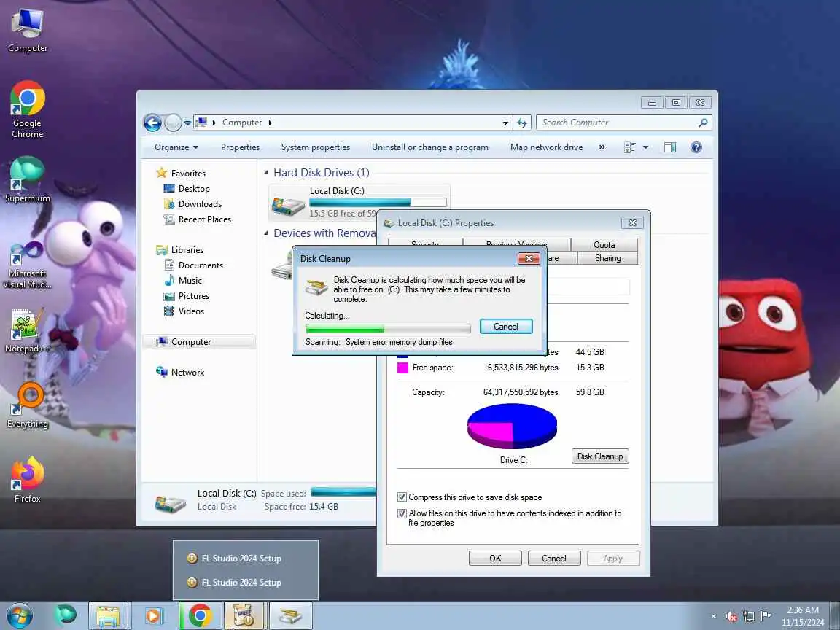Image resolution: width=840 pixels, height=630 pixels.
Task: Select the Local Disk (C:) drive
Action: pos(359,202)
